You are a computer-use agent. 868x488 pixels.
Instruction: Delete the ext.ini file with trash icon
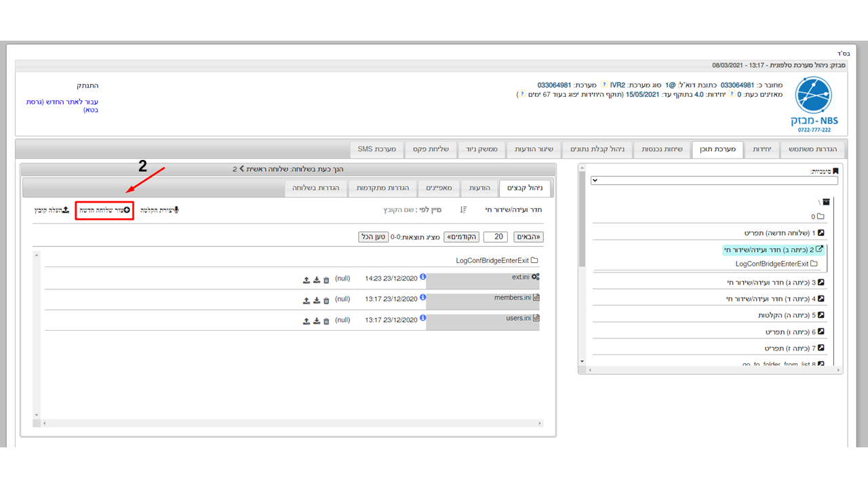(x=326, y=281)
